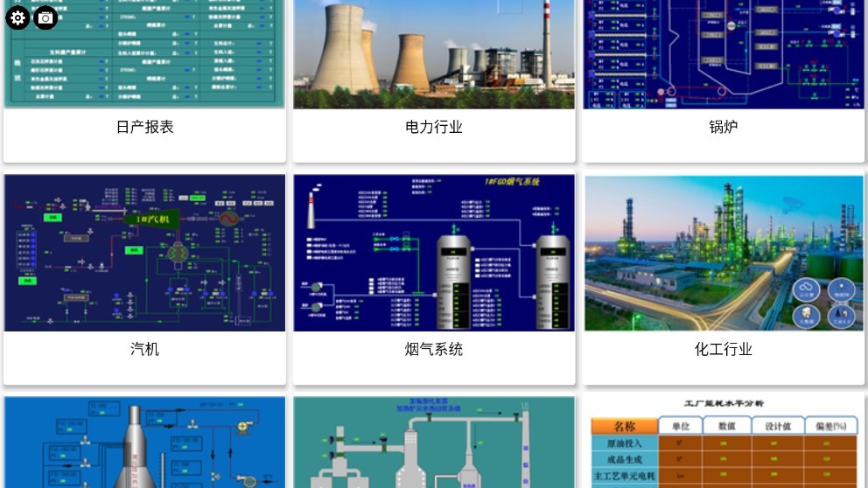View the 烟气系统 flue gas diagram thumbnail
Image resolution: width=868 pixels, height=488 pixels.
point(434,253)
